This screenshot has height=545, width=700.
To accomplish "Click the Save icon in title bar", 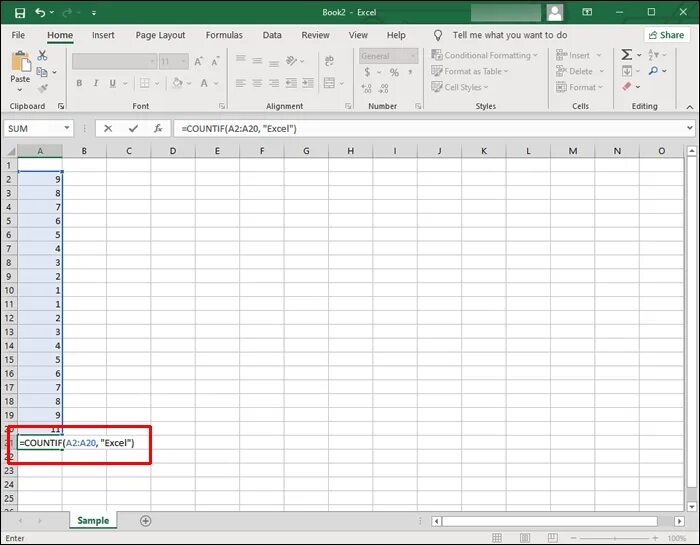I will coord(20,12).
